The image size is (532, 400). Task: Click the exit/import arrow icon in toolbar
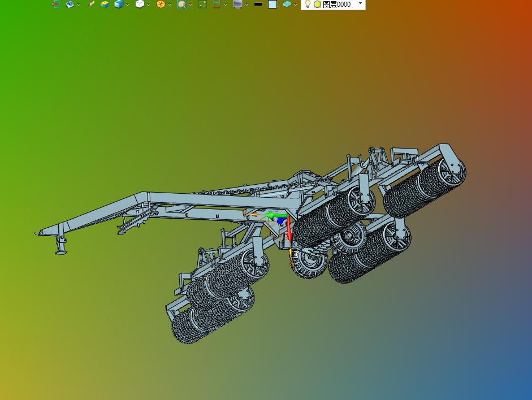pyautogui.click(x=56, y=4)
